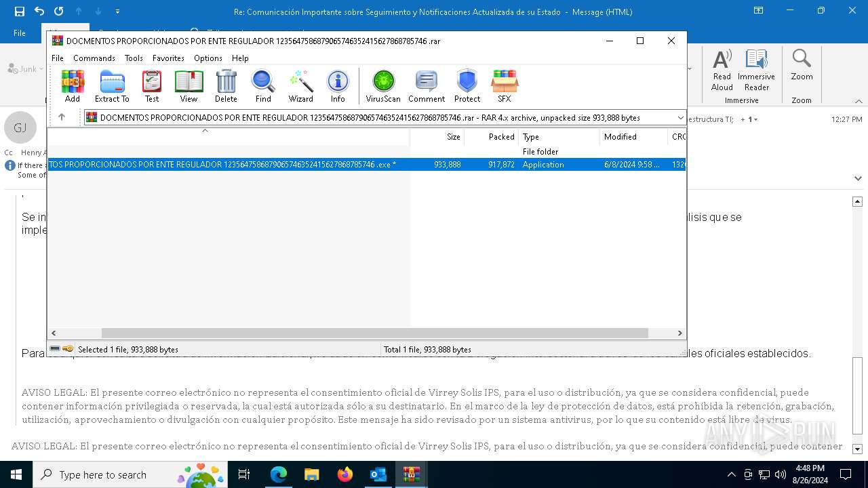Open the Find tool in WinRAR

point(263,86)
